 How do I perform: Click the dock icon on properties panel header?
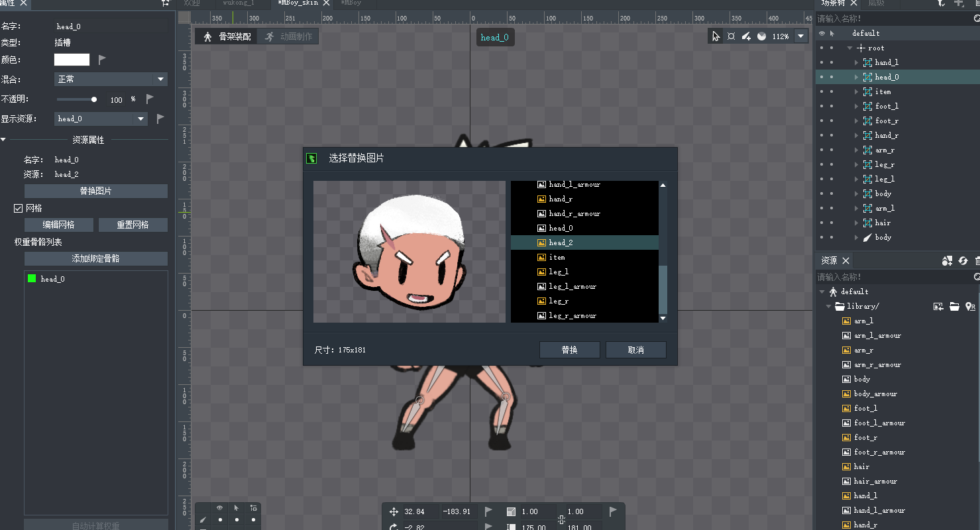165,3
